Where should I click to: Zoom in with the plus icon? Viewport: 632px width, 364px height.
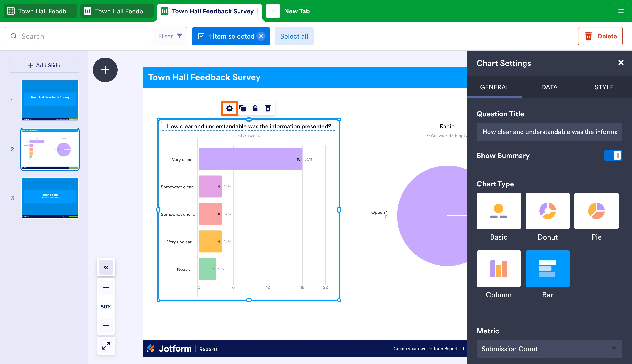click(106, 287)
